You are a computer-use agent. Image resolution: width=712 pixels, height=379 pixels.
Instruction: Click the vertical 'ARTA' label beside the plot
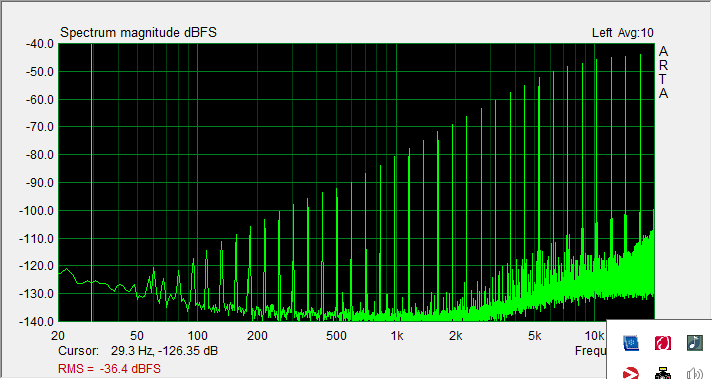663,72
